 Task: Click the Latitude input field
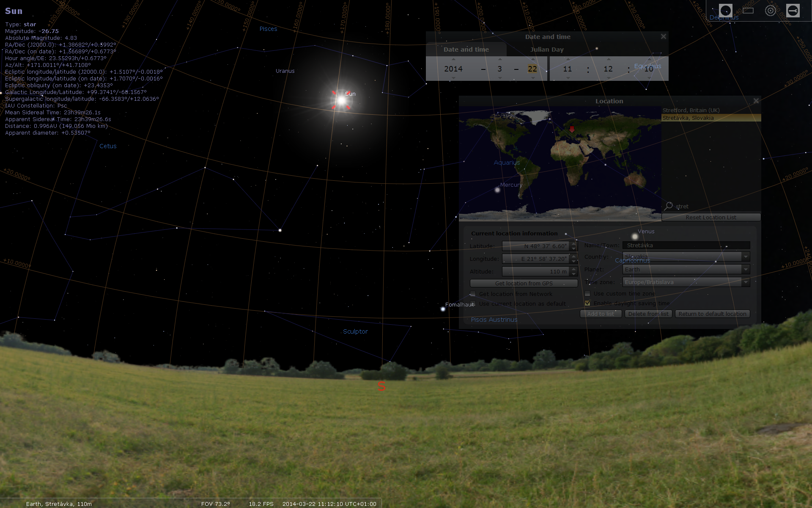(x=536, y=246)
